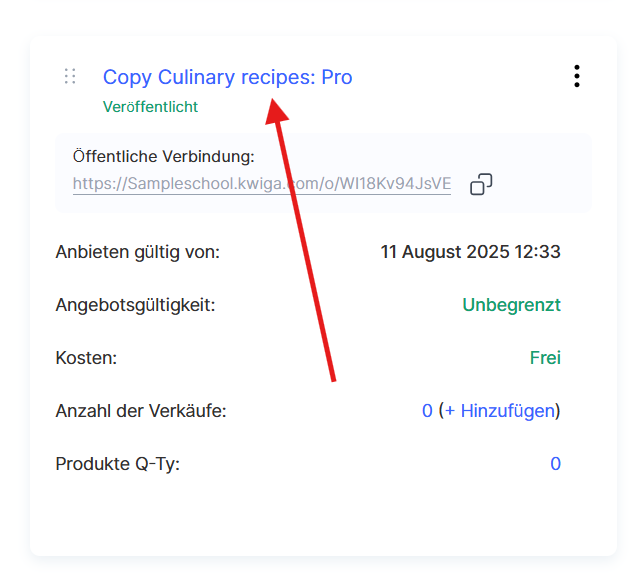Click the Angebotsgültigkeit label
637x580 pixels.
tap(135, 305)
